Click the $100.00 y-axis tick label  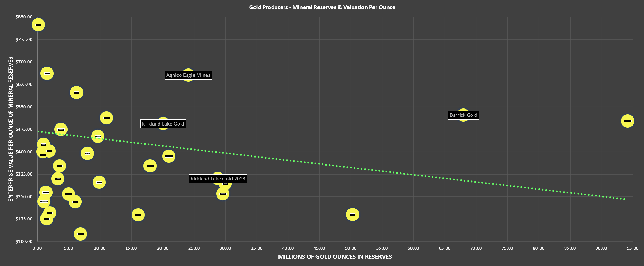24,242
